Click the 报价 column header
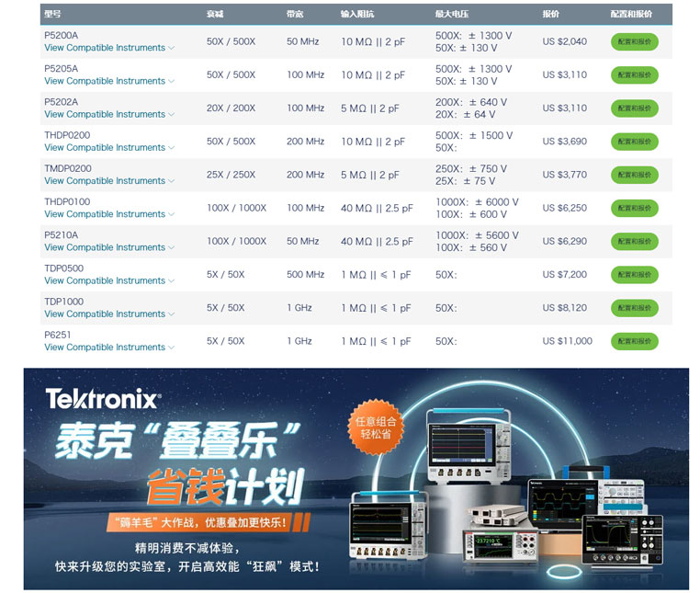The height and width of the screenshot is (593, 700). coord(550,14)
